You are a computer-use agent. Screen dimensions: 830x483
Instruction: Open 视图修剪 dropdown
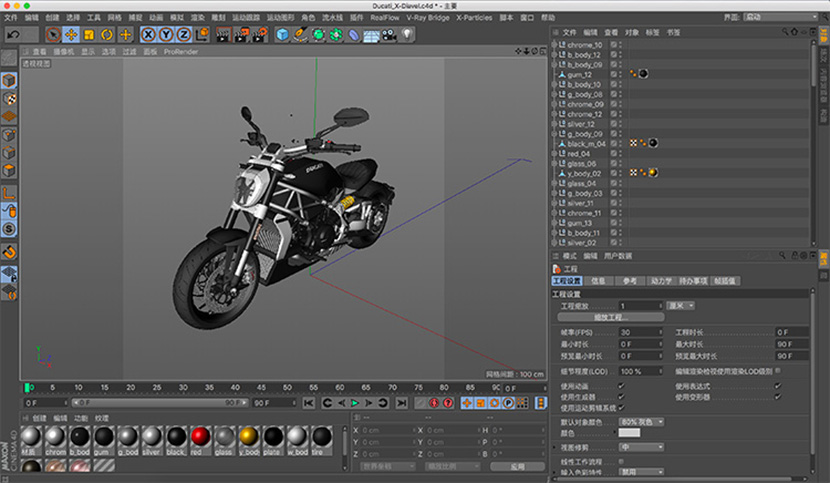point(642,447)
